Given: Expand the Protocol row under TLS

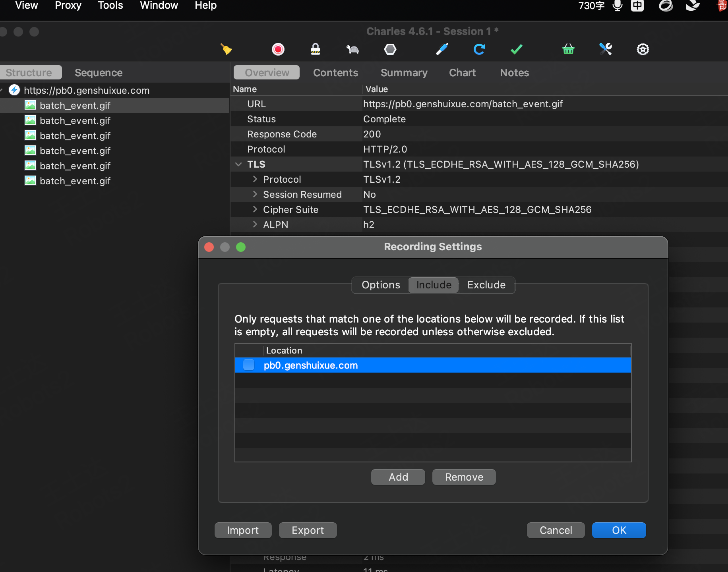Looking at the screenshot, I should [x=255, y=179].
